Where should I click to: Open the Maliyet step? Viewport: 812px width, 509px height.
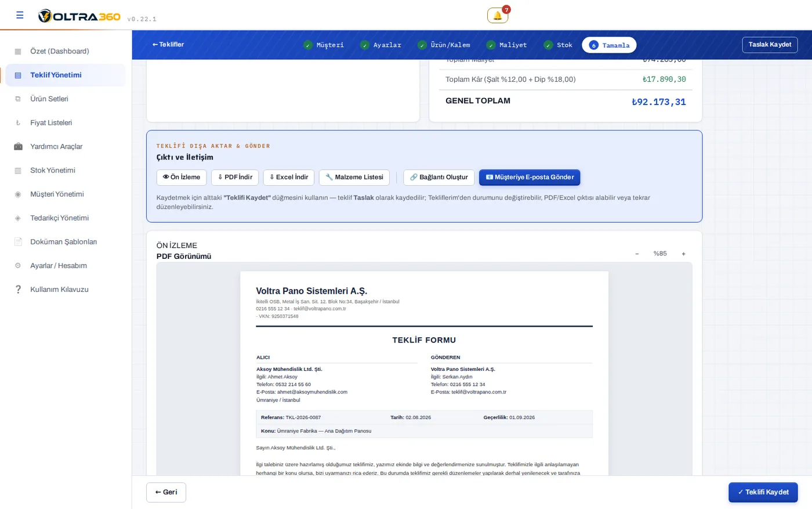click(507, 45)
